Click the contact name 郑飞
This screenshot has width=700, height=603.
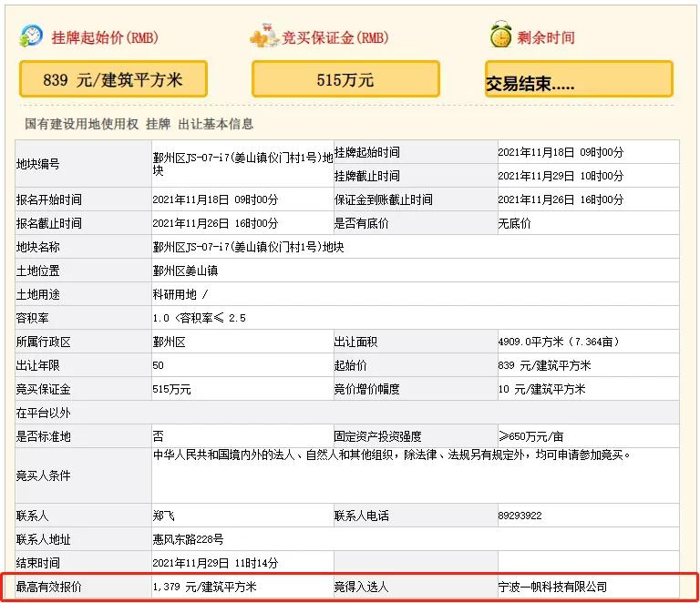[x=163, y=516]
